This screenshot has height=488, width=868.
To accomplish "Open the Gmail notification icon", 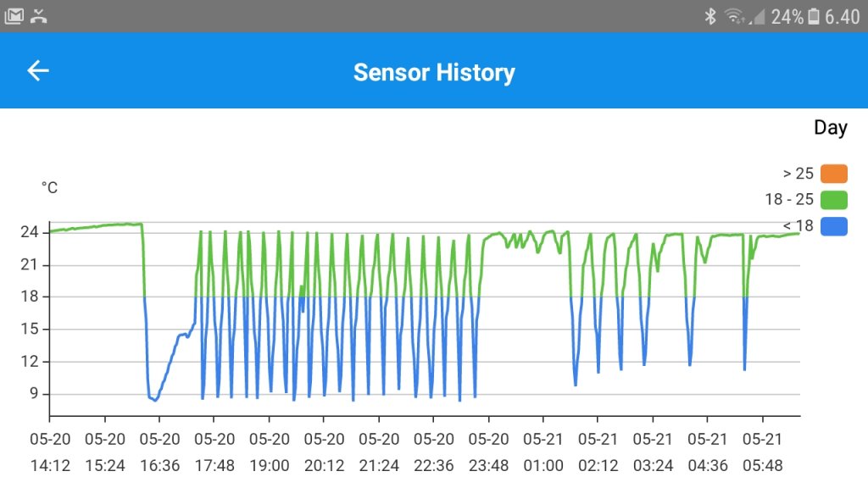I will [13, 14].
